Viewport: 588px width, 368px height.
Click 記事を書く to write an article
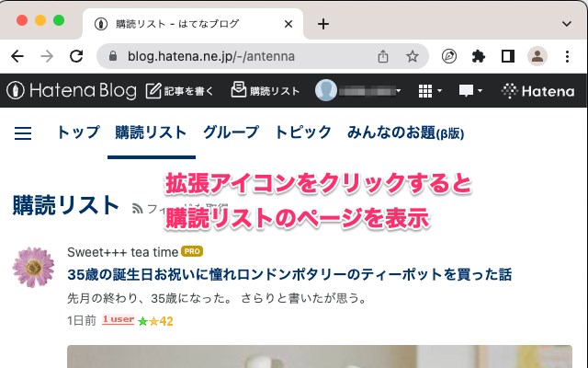coord(180,91)
